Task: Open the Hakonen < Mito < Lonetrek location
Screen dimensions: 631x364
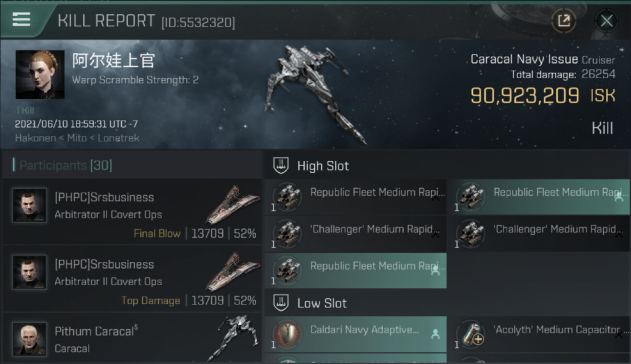Action: click(77, 138)
